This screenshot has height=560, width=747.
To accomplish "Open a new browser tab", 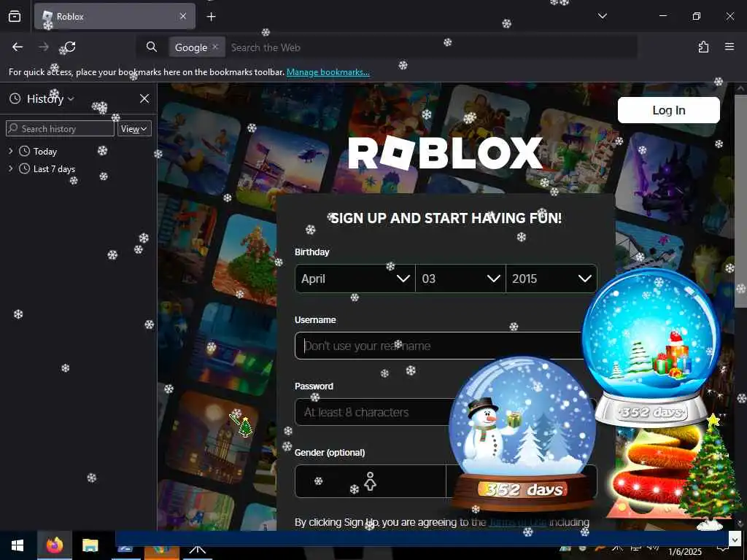I will pyautogui.click(x=211, y=17).
